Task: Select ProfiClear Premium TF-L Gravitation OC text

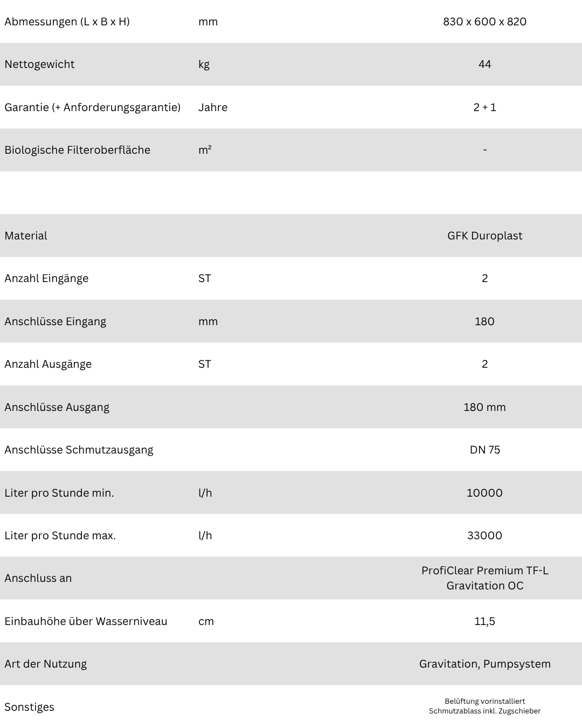Action: 484,578
